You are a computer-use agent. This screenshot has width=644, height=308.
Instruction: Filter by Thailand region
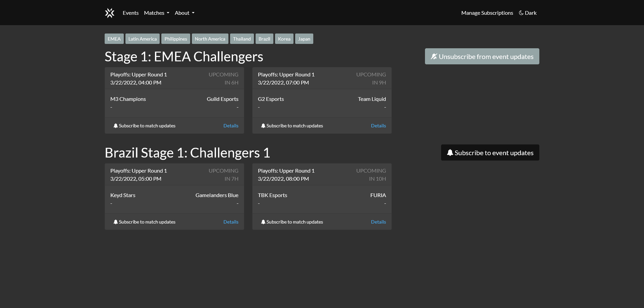point(242,39)
